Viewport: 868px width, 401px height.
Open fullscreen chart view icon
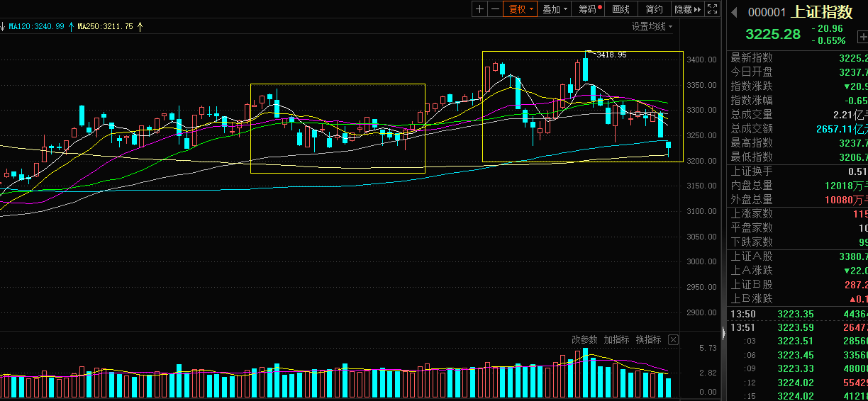[x=713, y=9]
